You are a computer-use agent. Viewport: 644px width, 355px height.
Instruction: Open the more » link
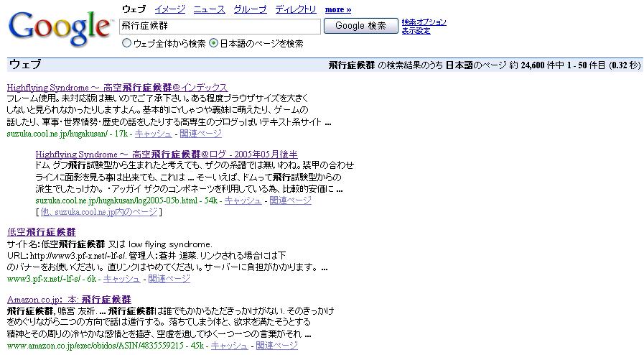338,9
